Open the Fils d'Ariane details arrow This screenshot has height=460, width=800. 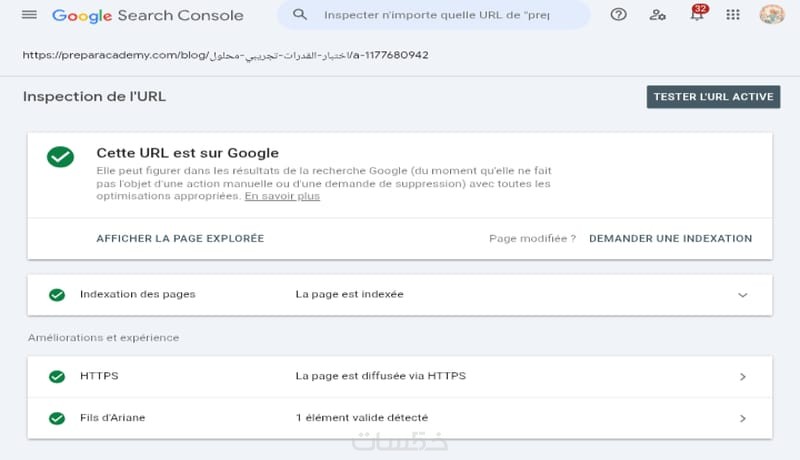pyautogui.click(x=743, y=418)
